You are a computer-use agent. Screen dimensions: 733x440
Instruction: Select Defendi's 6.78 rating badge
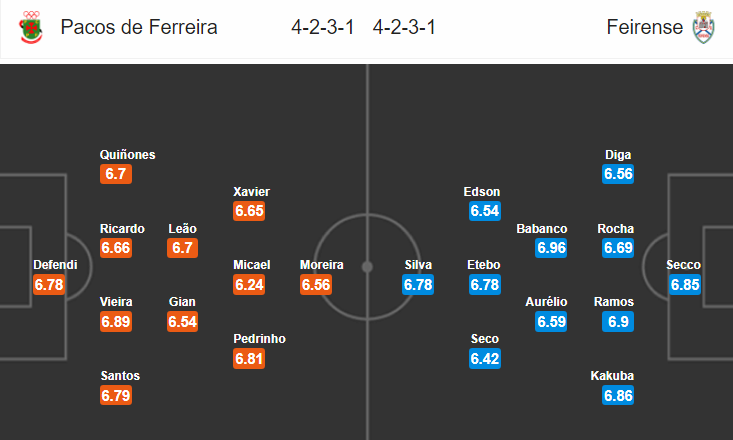click(x=49, y=284)
